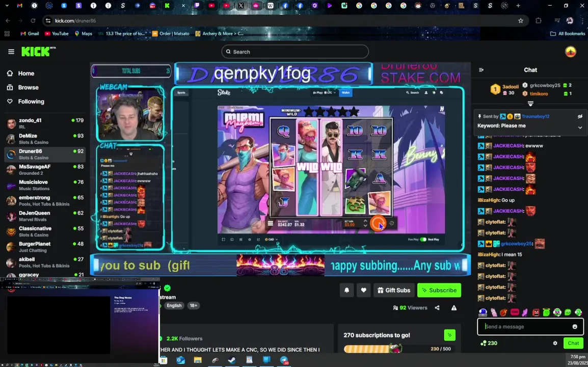Screen dimensions: 588x367
Task: Click the 230 channel points icon
Action: click(484, 343)
